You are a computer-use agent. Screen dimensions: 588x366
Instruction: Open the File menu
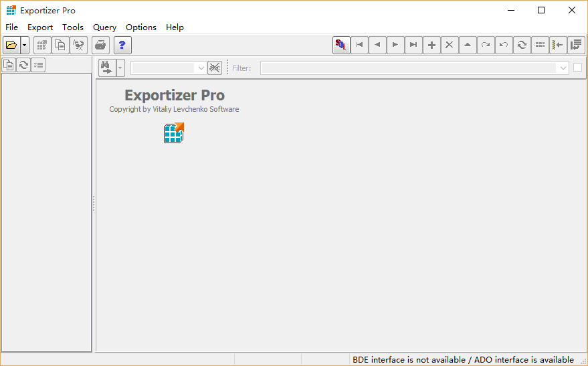coord(11,27)
